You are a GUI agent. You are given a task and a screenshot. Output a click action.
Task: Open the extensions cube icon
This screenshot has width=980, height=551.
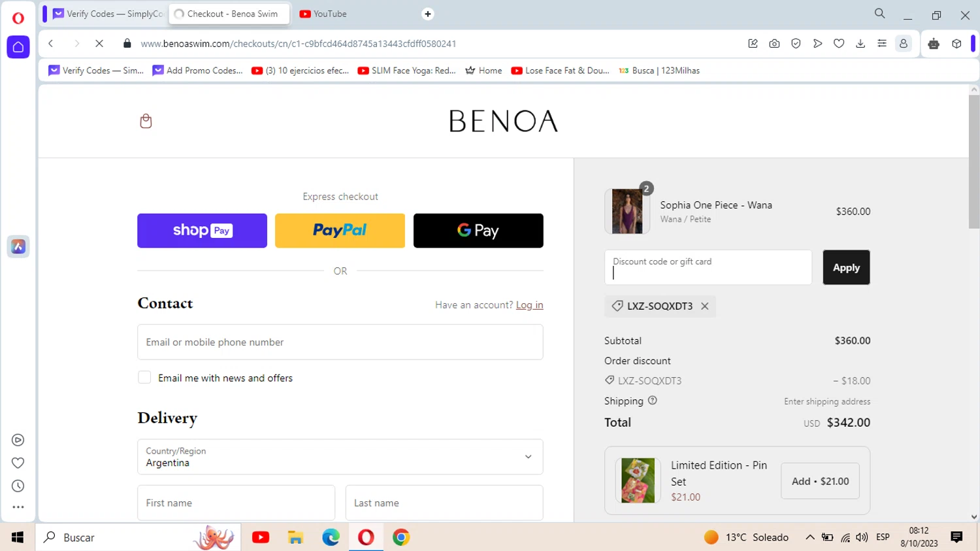(956, 44)
